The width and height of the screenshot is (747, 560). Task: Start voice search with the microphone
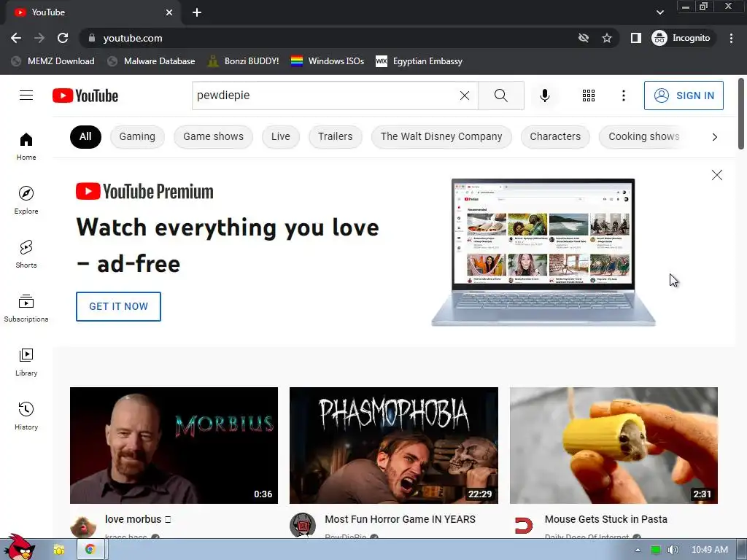click(x=544, y=96)
